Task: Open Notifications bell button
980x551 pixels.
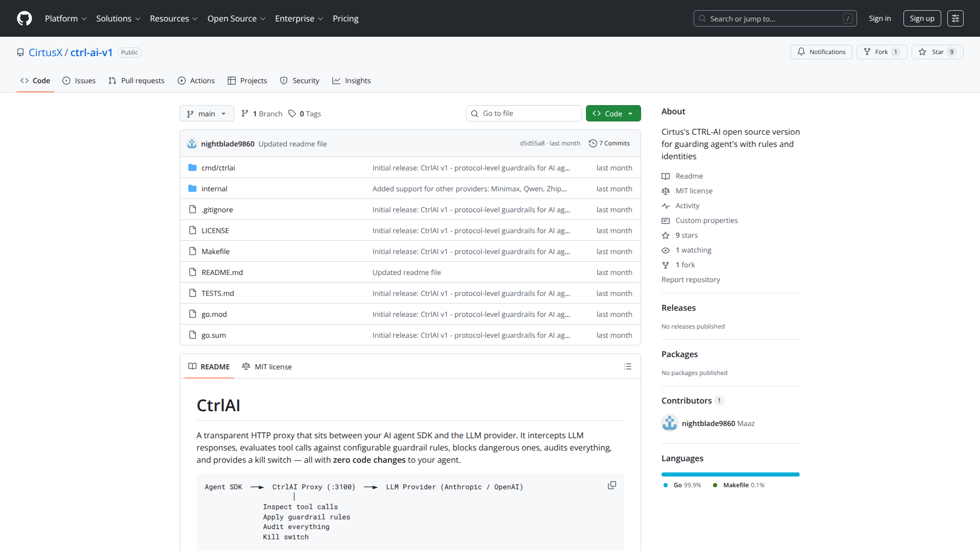Action: [821, 52]
